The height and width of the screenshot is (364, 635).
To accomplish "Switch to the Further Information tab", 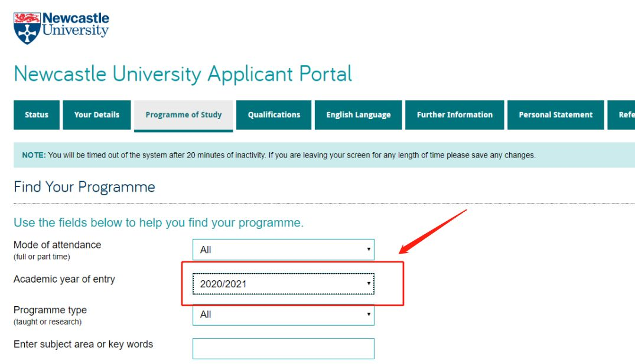I will (x=455, y=115).
